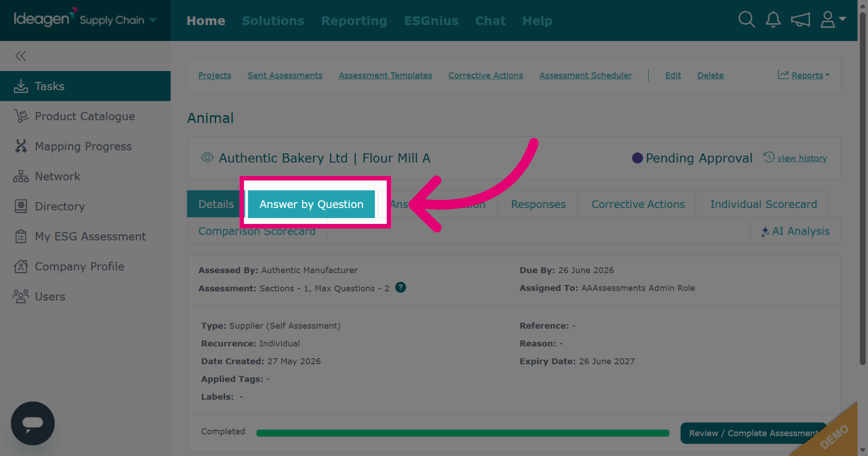This screenshot has height=456, width=868.
Task: Click the Due By date 26 June 2026
Action: [586, 270]
